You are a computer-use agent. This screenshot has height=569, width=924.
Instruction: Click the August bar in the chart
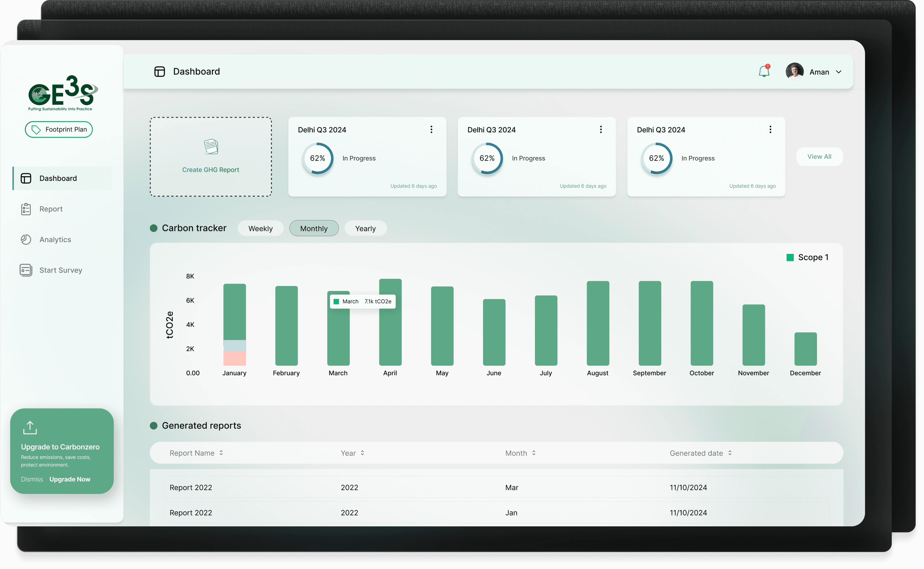[598, 323]
